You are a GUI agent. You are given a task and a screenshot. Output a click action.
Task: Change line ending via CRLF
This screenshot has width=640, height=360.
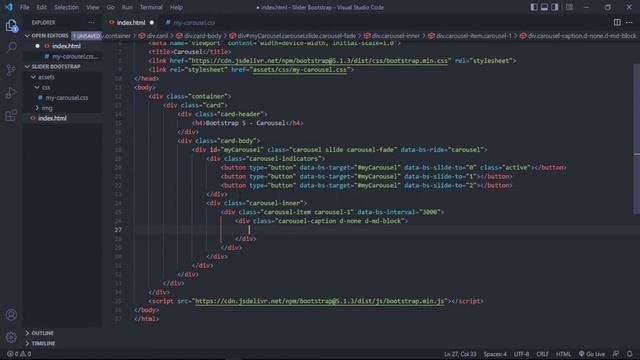[x=542, y=354]
